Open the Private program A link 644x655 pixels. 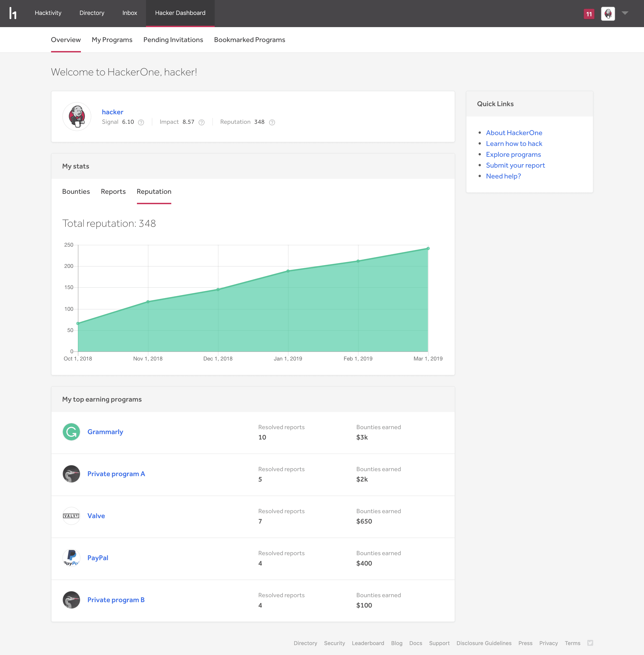pos(116,474)
